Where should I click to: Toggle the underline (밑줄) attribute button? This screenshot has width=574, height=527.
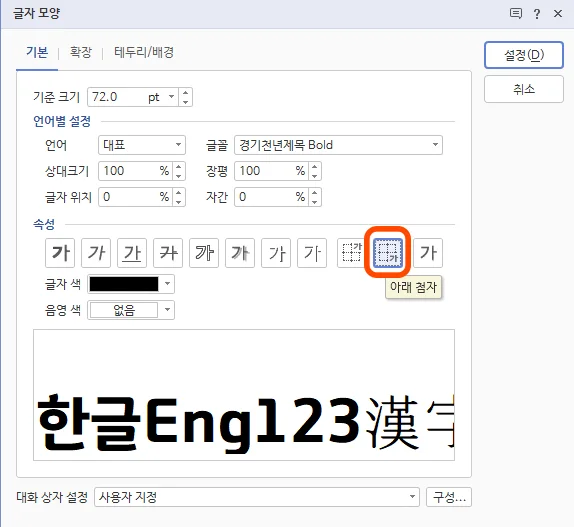pyautogui.click(x=132, y=253)
